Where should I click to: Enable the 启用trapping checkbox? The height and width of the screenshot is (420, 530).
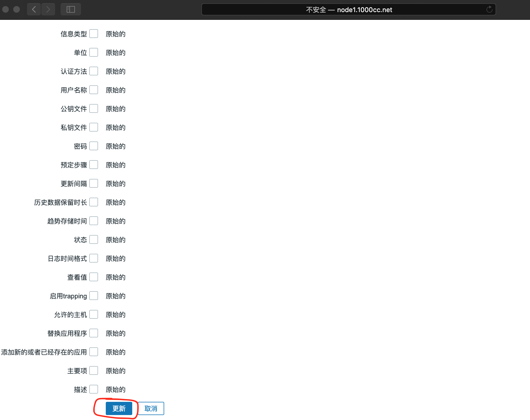(94, 296)
